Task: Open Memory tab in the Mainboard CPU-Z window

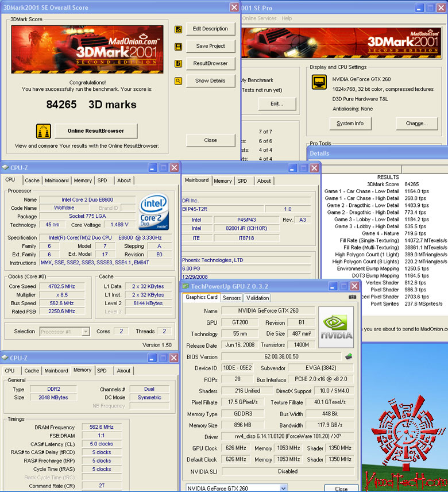Action: pyautogui.click(x=223, y=180)
